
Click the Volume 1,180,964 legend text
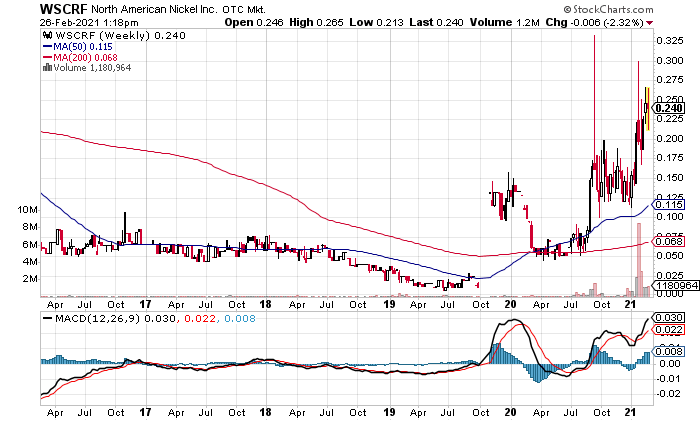point(92,68)
